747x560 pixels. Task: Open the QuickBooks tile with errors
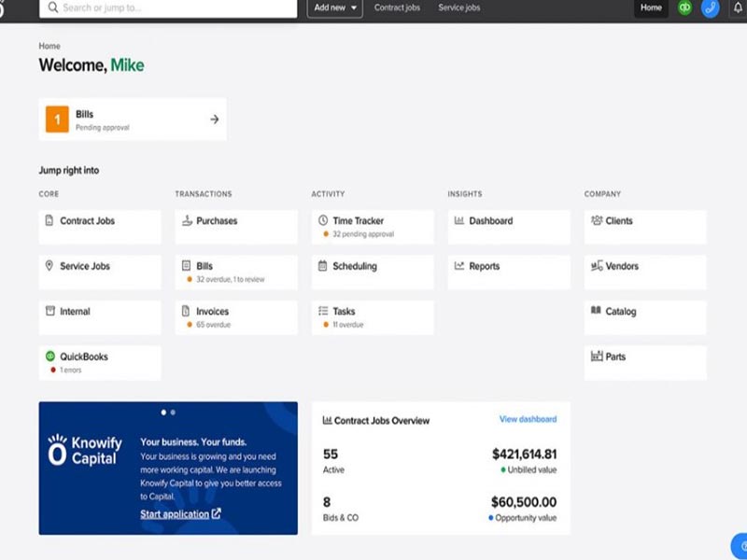pos(100,363)
